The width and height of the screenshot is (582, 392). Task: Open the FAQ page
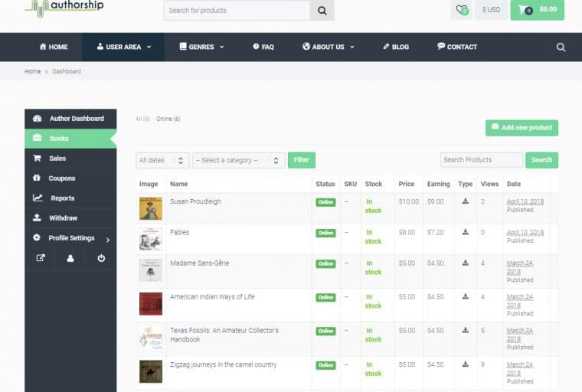[x=263, y=47]
